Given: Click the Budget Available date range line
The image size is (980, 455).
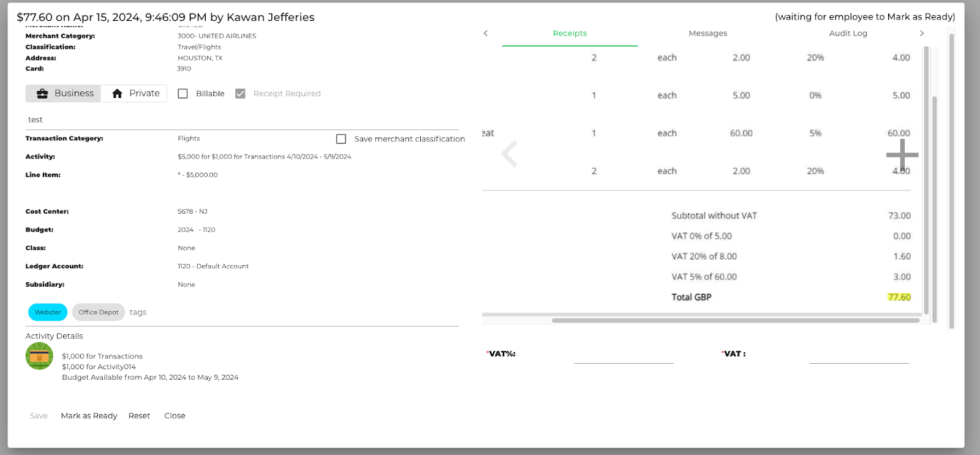Looking at the screenshot, I should pos(150,377).
